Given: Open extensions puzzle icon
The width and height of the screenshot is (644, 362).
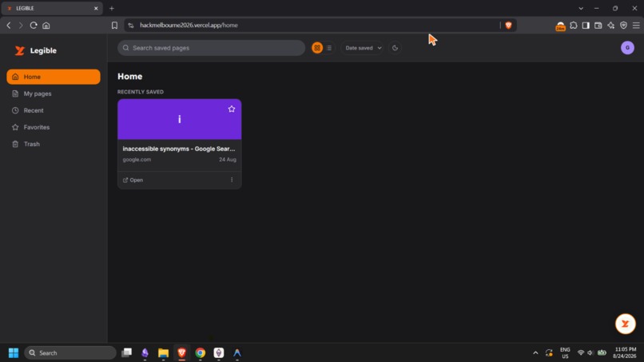Looking at the screenshot, I should (x=574, y=26).
